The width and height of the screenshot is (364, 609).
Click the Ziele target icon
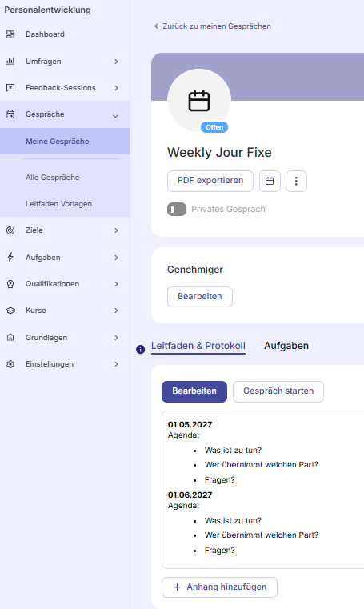coord(10,230)
